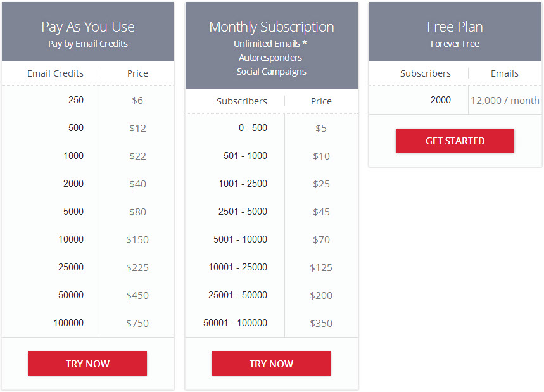This screenshot has width=544, height=392.
Task: Click the TRY NOW button under Monthly Subscription
Action: click(271, 364)
